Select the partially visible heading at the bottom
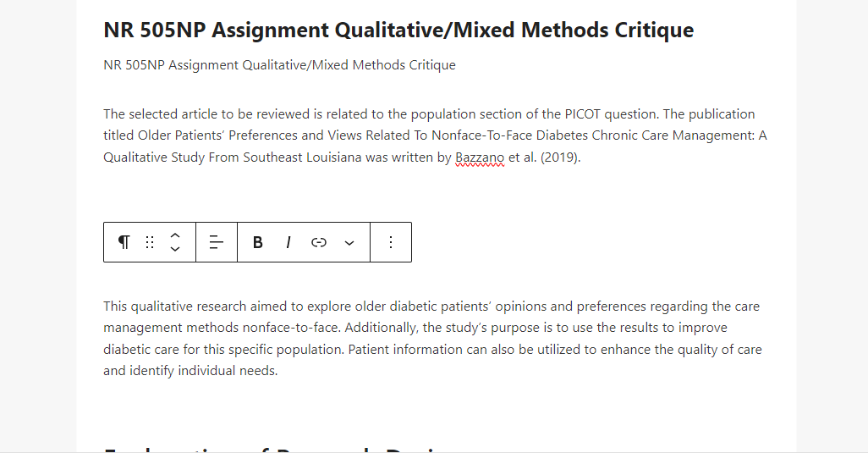 tap(277, 449)
